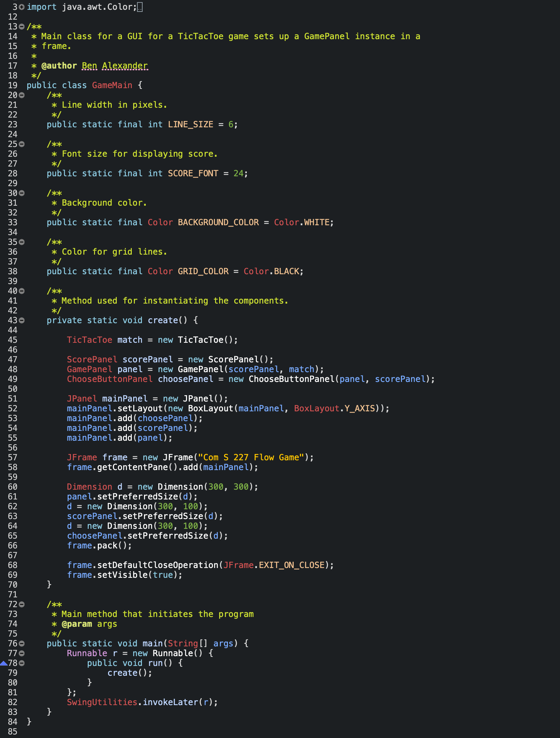The height and width of the screenshot is (738, 560).
Task: Click getContentPane() on line 58
Action: [x=138, y=467]
